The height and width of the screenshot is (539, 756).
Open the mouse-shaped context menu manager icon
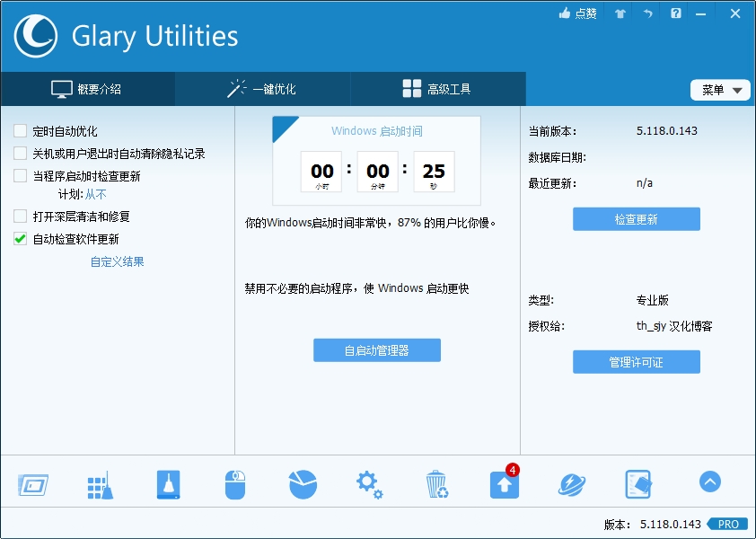click(235, 484)
